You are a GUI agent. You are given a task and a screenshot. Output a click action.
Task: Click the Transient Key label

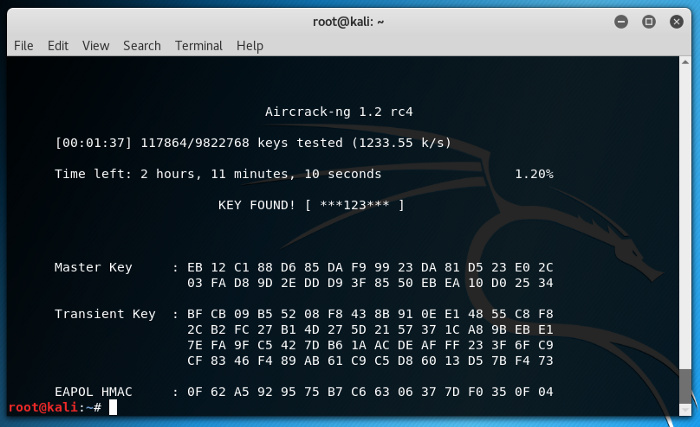coord(104,314)
